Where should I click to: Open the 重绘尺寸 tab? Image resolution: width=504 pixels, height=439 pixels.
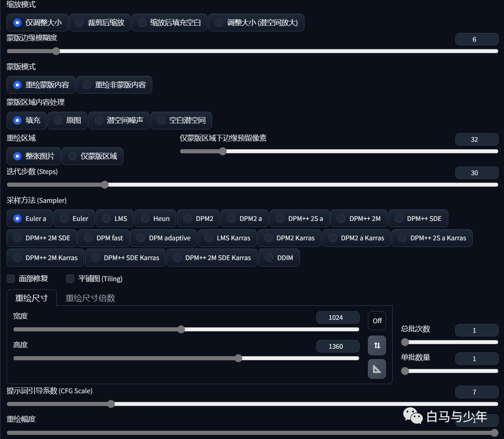coord(32,298)
